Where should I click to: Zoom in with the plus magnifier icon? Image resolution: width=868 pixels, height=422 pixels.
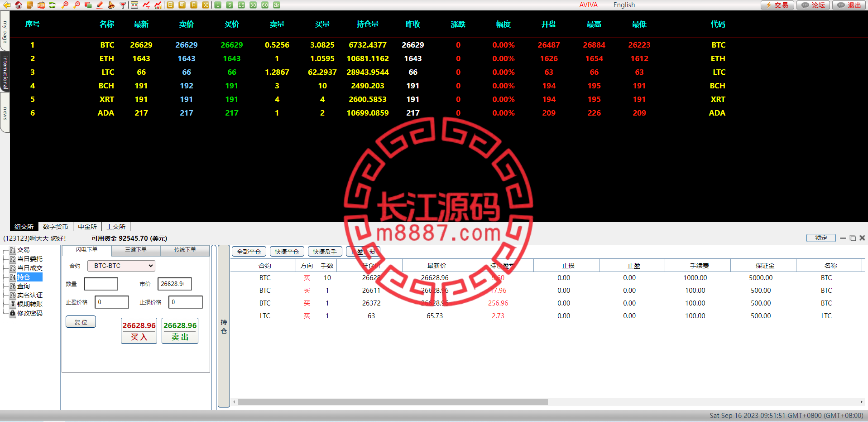(x=65, y=5)
